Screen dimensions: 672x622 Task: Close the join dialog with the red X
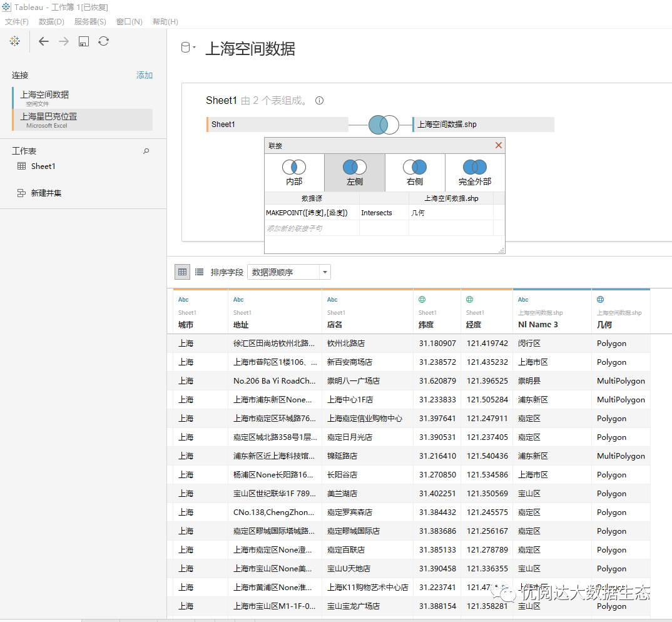(x=499, y=145)
